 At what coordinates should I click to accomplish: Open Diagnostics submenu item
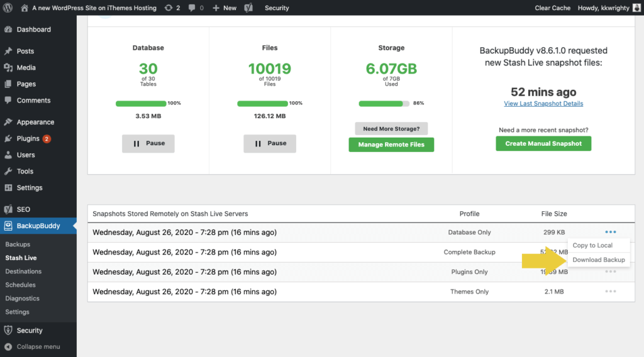click(x=22, y=299)
